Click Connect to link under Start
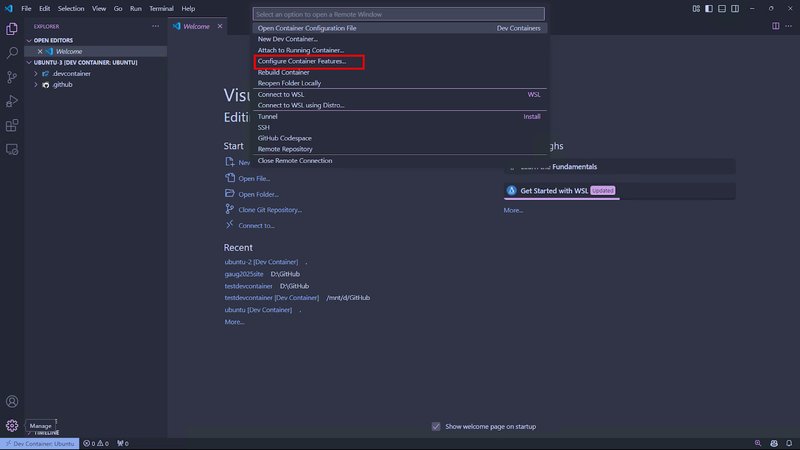Viewport: 800px width, 450px height. [x=250, y=226]
